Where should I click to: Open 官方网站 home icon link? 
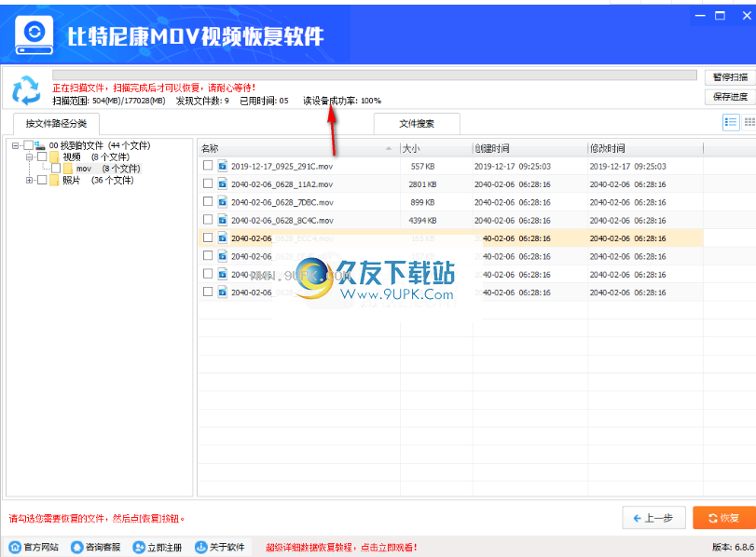15,547
